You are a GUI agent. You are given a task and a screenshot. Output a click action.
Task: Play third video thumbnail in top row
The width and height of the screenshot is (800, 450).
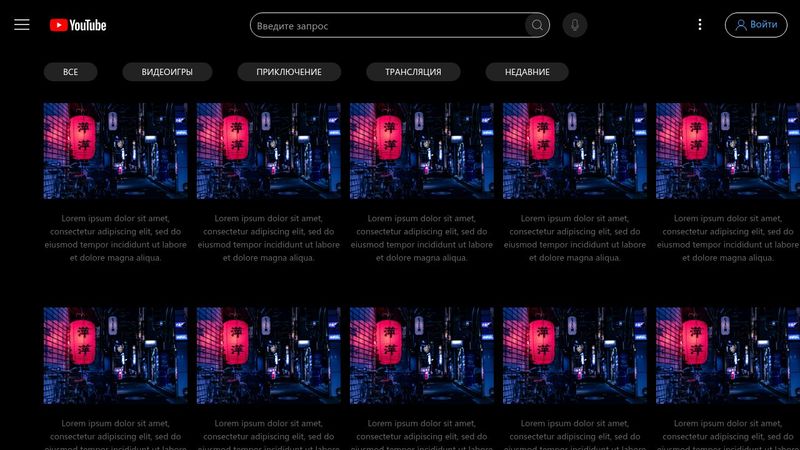421,150
